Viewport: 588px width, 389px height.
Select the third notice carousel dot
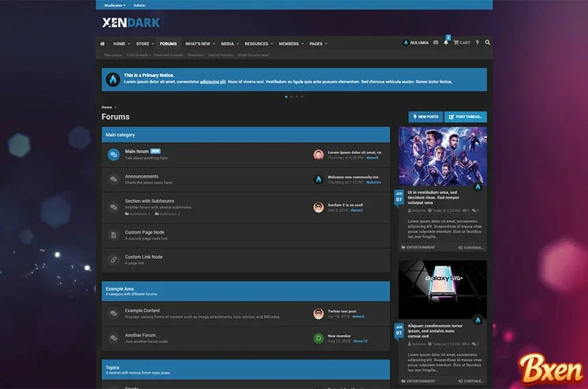pyautogui.click(x=297, y=97)
